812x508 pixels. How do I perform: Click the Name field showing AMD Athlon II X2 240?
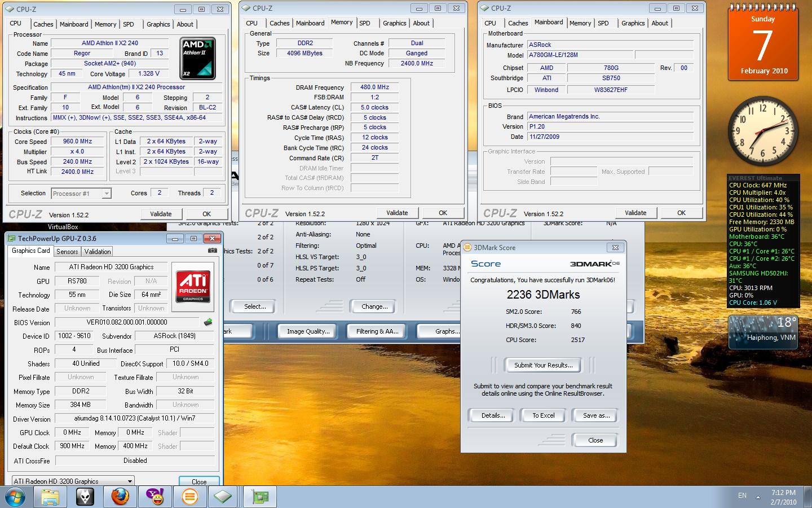(x=109, y=43)
